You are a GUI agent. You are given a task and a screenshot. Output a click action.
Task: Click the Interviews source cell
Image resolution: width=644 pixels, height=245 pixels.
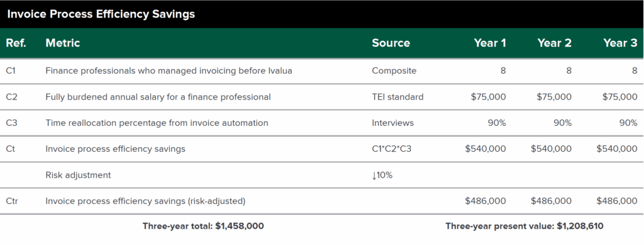(x=392, y=123)
